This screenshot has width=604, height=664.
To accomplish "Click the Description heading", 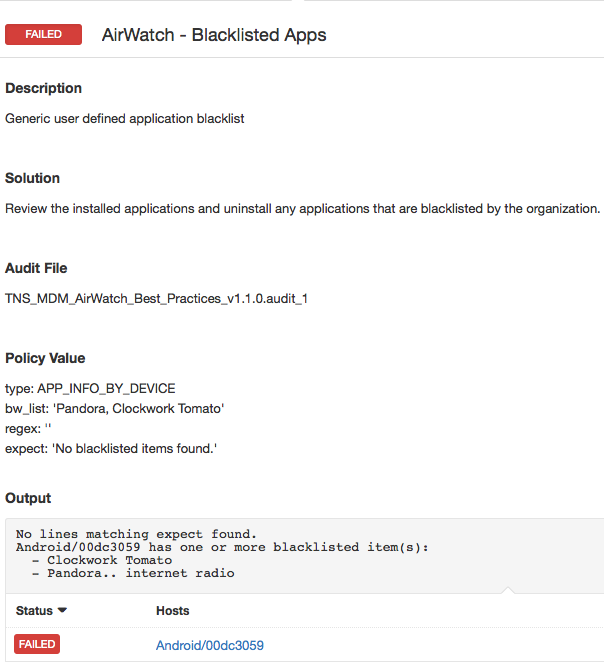I will [43, 88].
